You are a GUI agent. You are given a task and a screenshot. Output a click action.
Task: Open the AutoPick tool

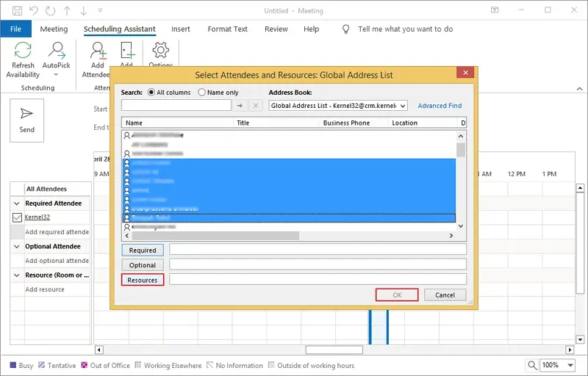pos(57,59)
